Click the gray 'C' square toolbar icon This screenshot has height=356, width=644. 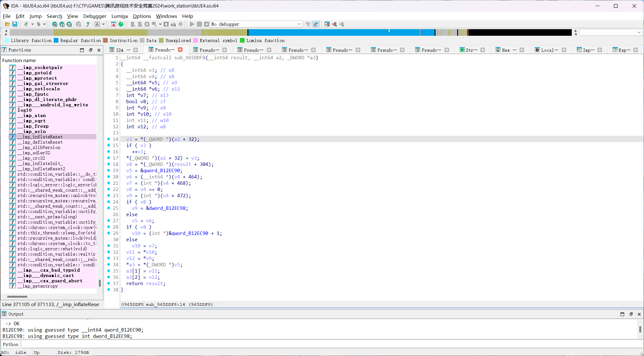pyautogui.click(x=308, y=24)
